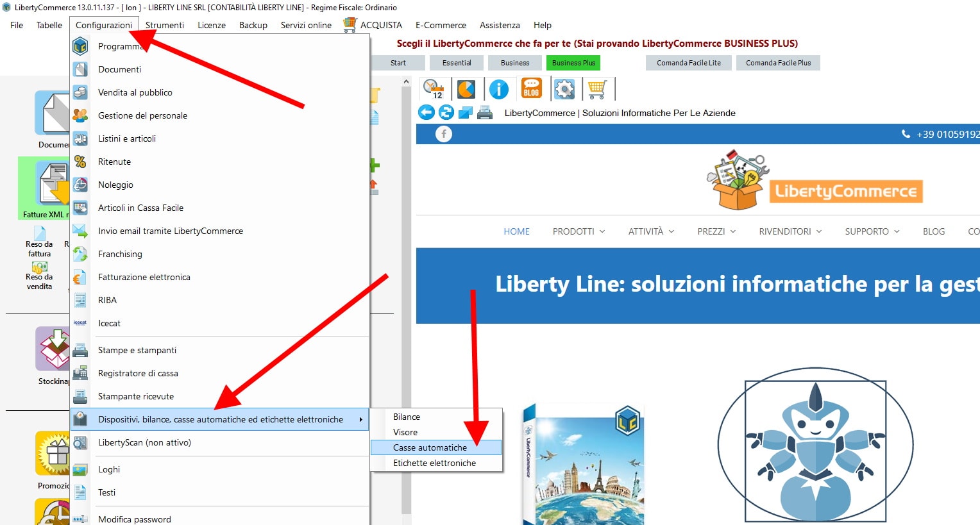Open the orange BLOG tab icon
This screenshot has height=525, width=980.
pos(532,88)
